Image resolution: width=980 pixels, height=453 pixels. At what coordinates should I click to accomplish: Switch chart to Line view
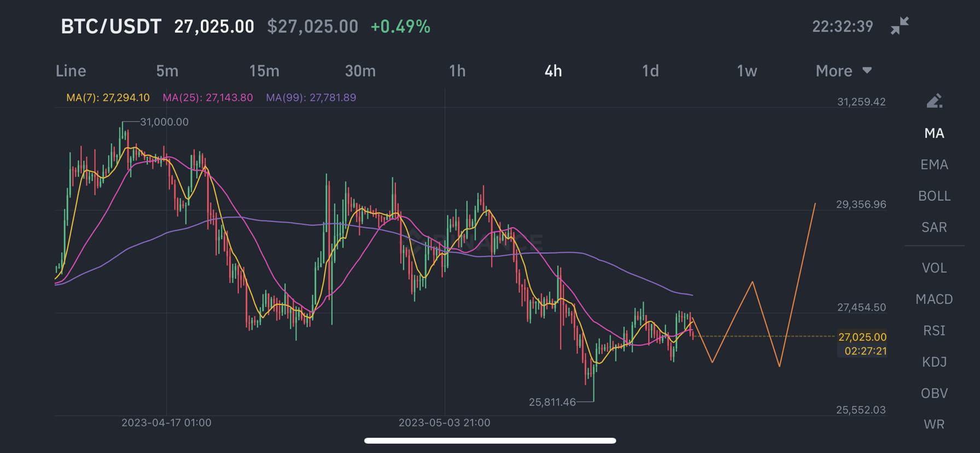(x=71, y=71)
